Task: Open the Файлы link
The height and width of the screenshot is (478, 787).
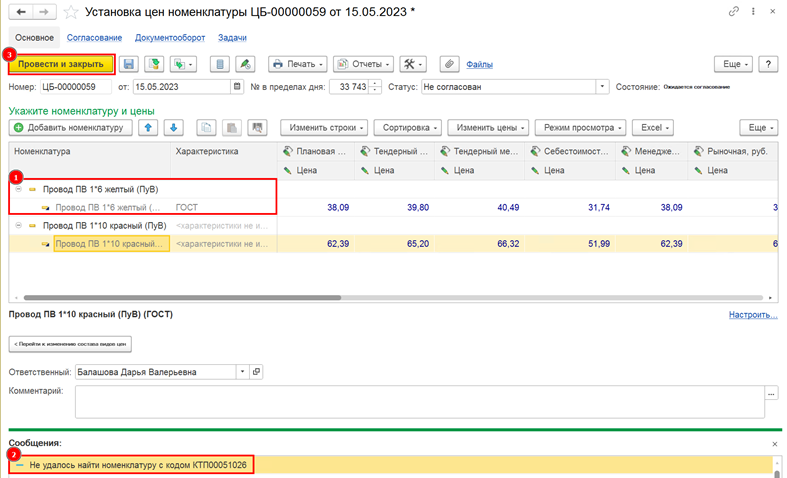Action: click(479, 64)
